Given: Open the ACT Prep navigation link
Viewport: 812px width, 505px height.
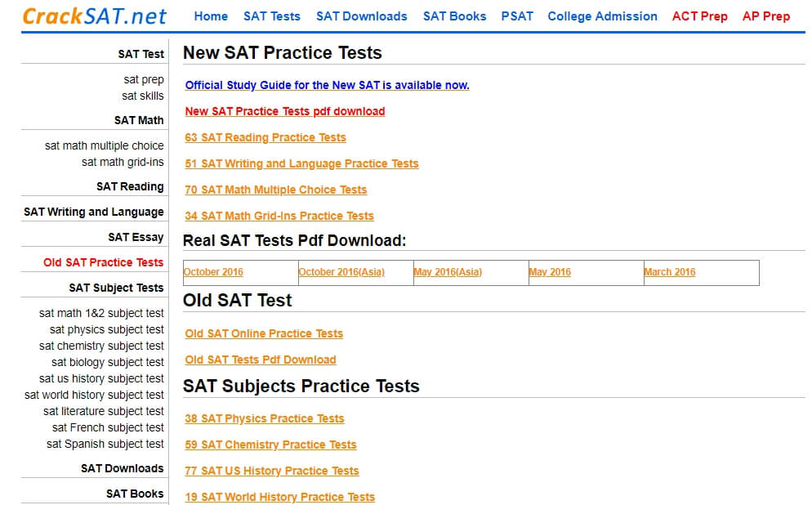Looking at the screenshot, I should [x=699, y=16].
